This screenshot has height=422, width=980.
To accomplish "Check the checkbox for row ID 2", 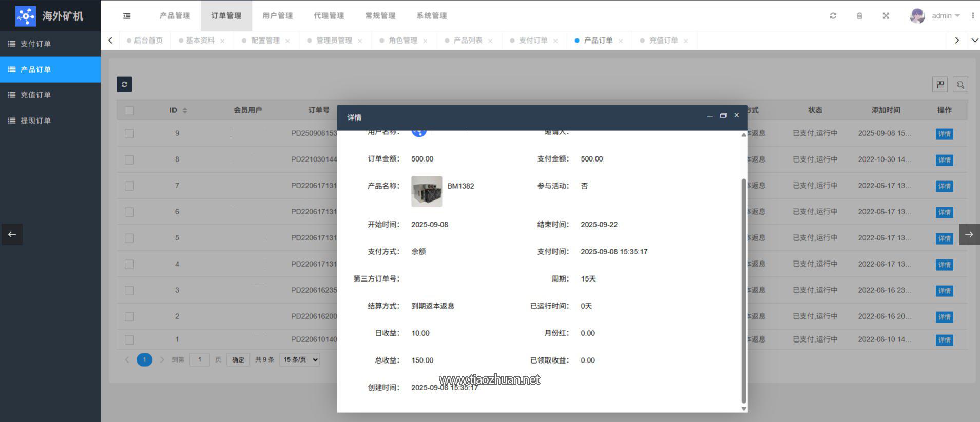I will 129,316.
